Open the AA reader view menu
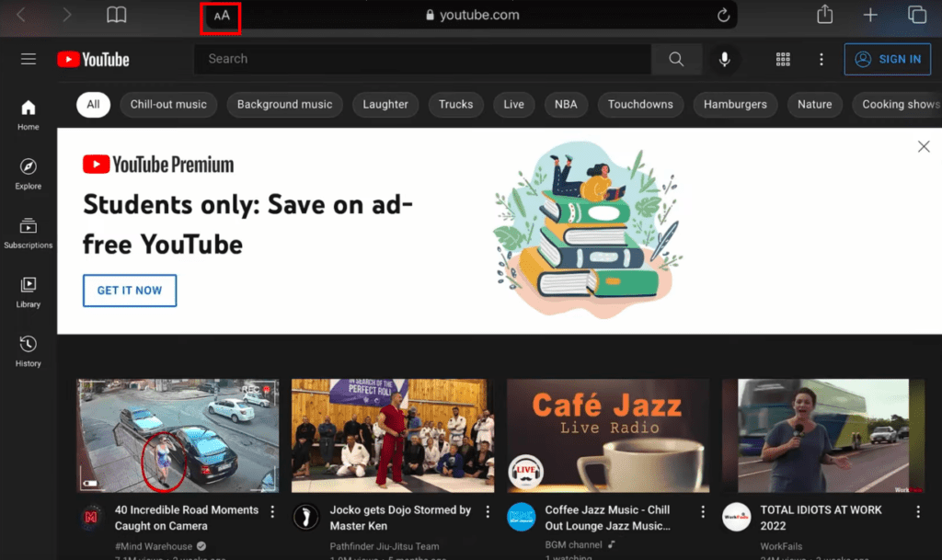The width and height of the screenshot is (942, 560). tap(221, 17)
